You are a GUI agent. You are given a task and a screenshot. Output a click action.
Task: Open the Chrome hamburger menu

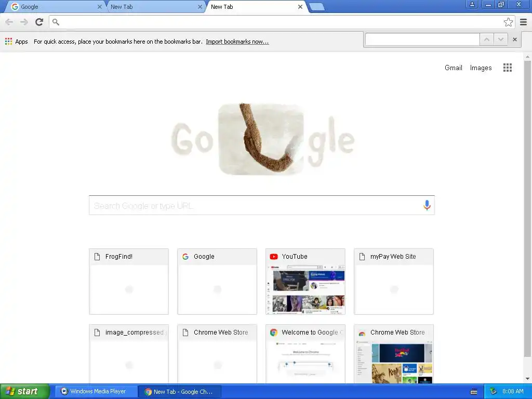click(524, 22)
